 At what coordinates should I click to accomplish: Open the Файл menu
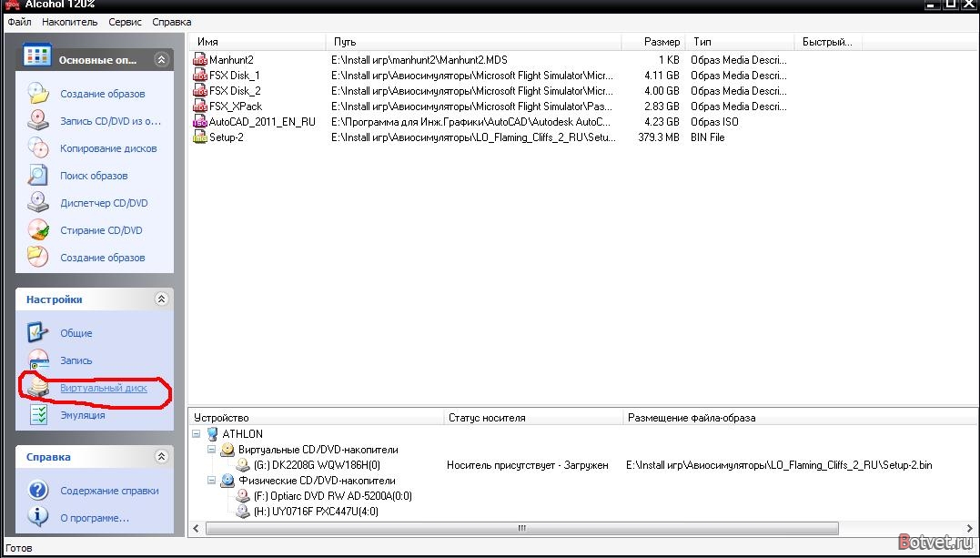(x=20, y=22)
